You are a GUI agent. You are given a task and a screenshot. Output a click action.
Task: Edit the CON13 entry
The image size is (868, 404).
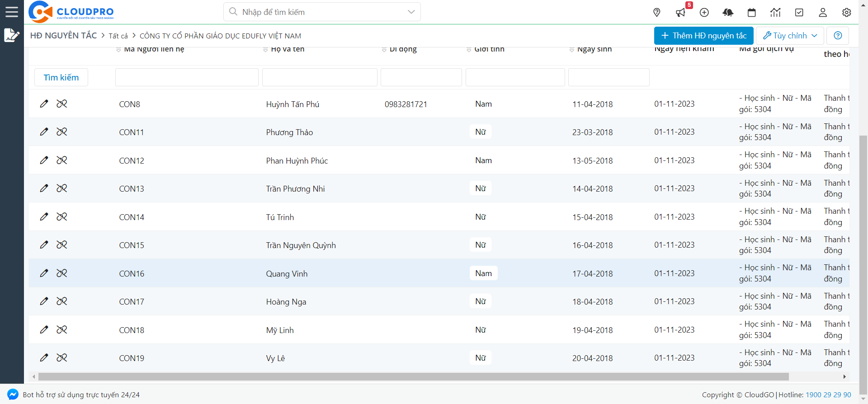(44, 188)
